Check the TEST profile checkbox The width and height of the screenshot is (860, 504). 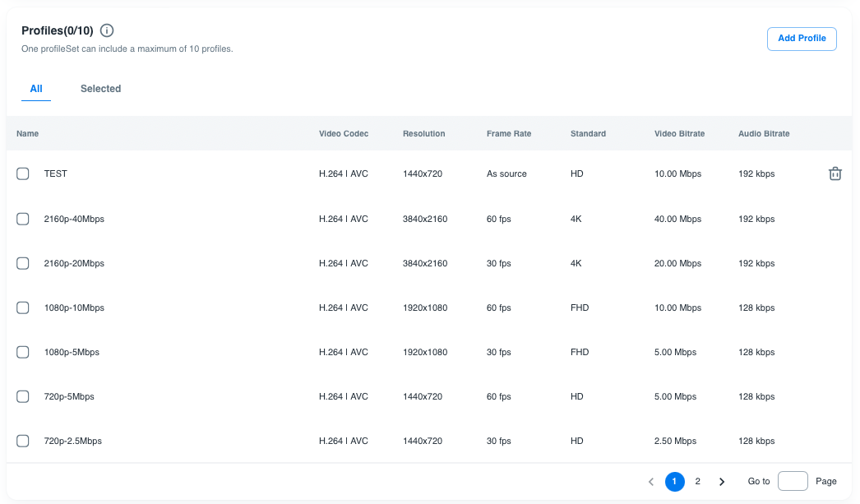pos(23,173)
